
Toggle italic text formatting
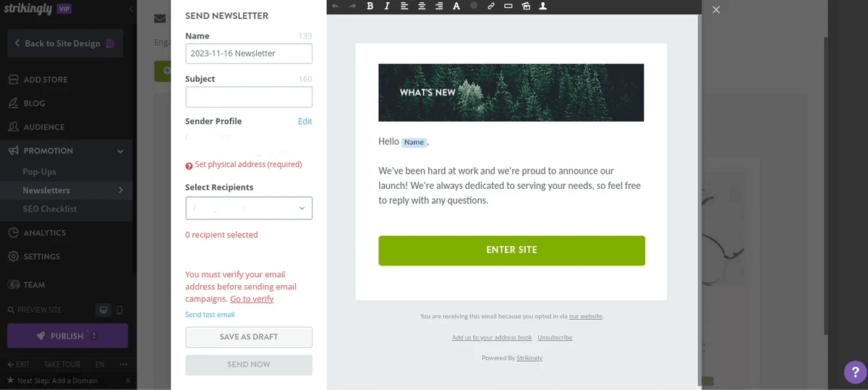click(x=387, y=7)
